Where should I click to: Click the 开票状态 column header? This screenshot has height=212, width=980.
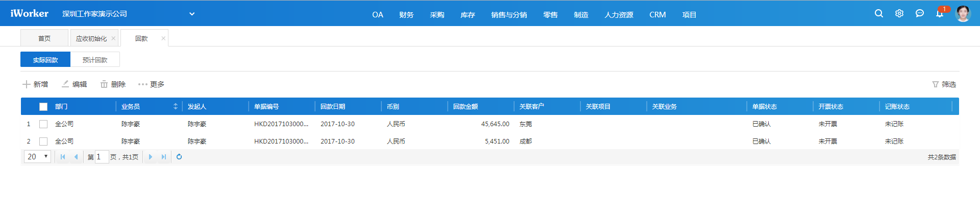click(831, 106)
